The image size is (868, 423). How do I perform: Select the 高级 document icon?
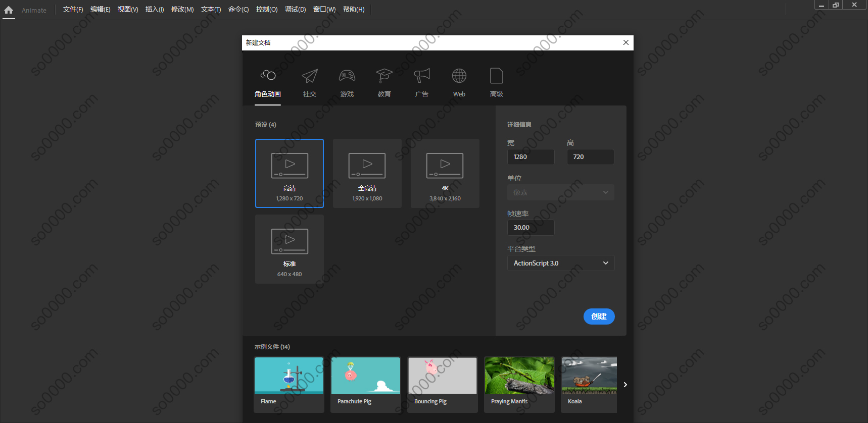[x=497, y=76]
